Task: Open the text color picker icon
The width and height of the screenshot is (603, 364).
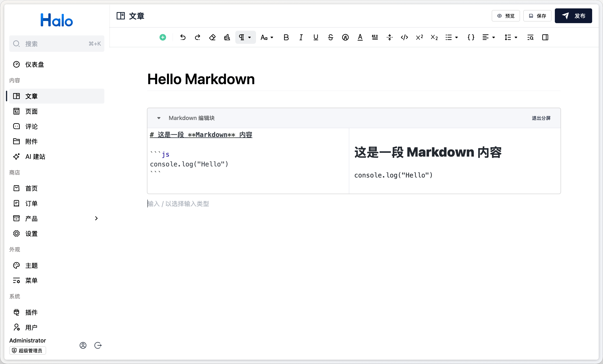Action: point(360,37)
